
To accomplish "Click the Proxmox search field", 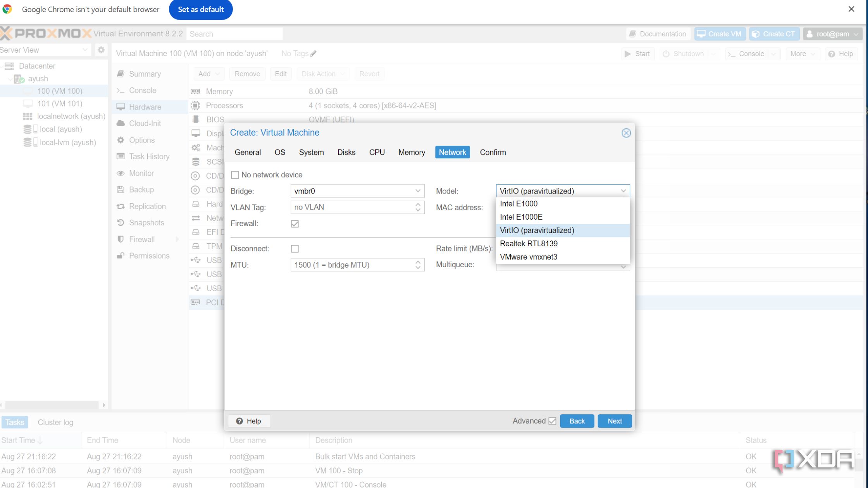I will point(234,34).
